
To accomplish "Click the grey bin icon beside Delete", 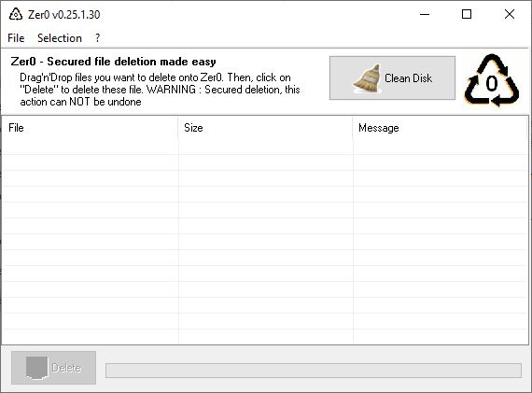I will click(36, 368).
